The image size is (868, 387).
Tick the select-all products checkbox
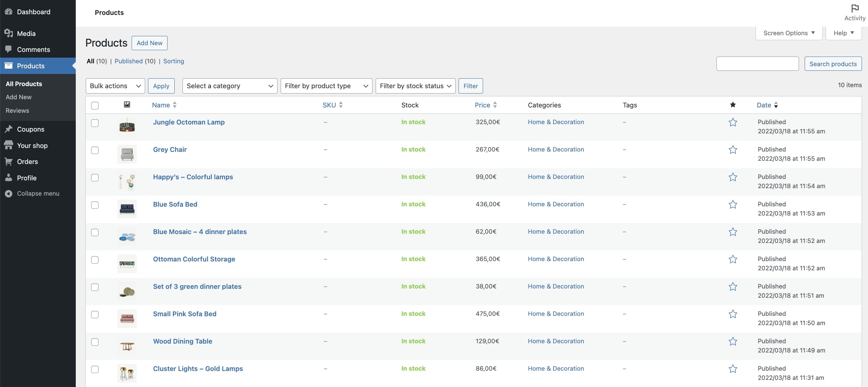pos(95,106)
